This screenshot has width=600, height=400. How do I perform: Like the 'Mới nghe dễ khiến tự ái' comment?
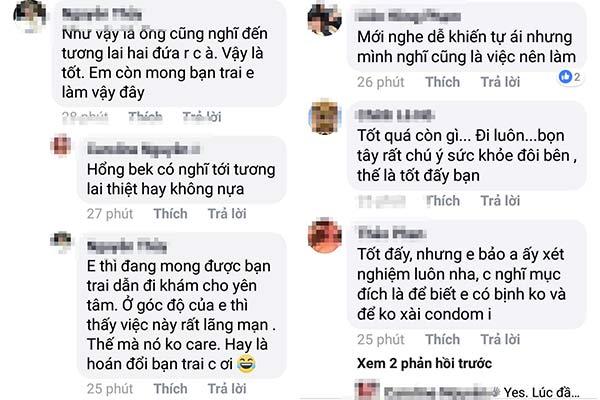click(443, 82)
